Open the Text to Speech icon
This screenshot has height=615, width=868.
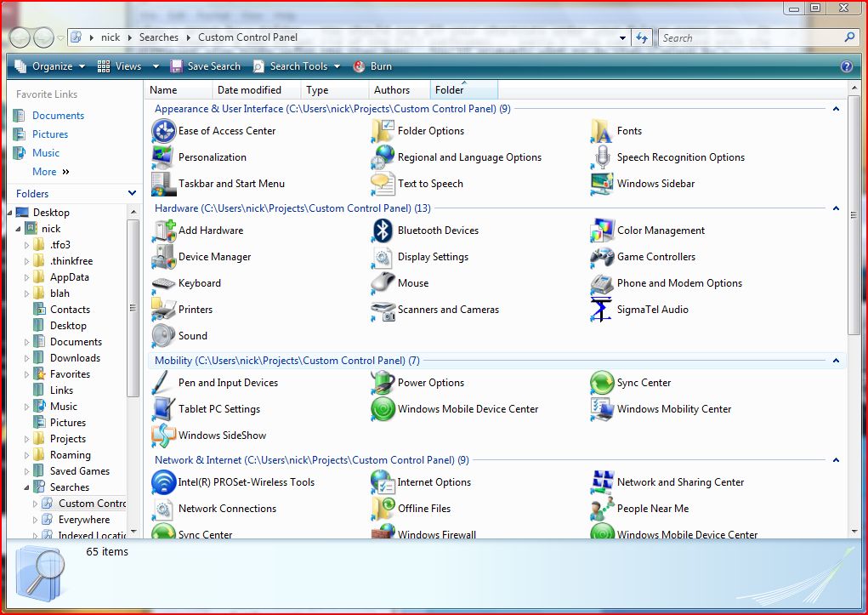383,184
